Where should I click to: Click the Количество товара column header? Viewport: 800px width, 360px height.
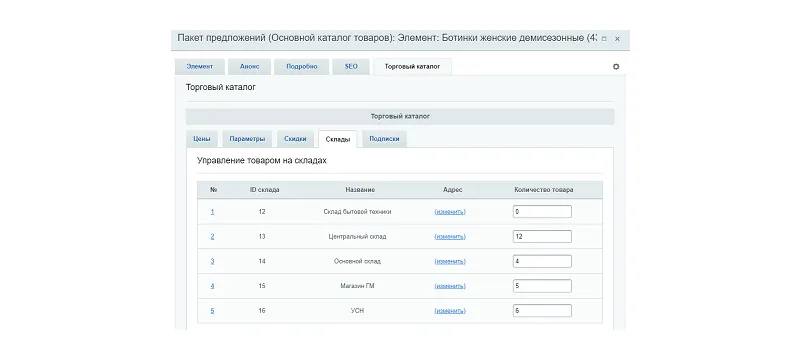point(543,190)
